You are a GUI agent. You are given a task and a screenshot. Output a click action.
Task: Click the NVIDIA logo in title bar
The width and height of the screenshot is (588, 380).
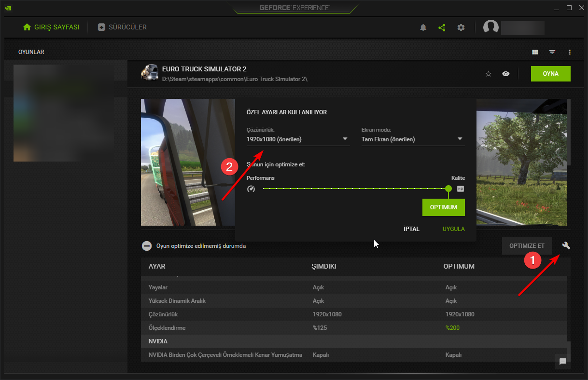[x=9, y=8]
